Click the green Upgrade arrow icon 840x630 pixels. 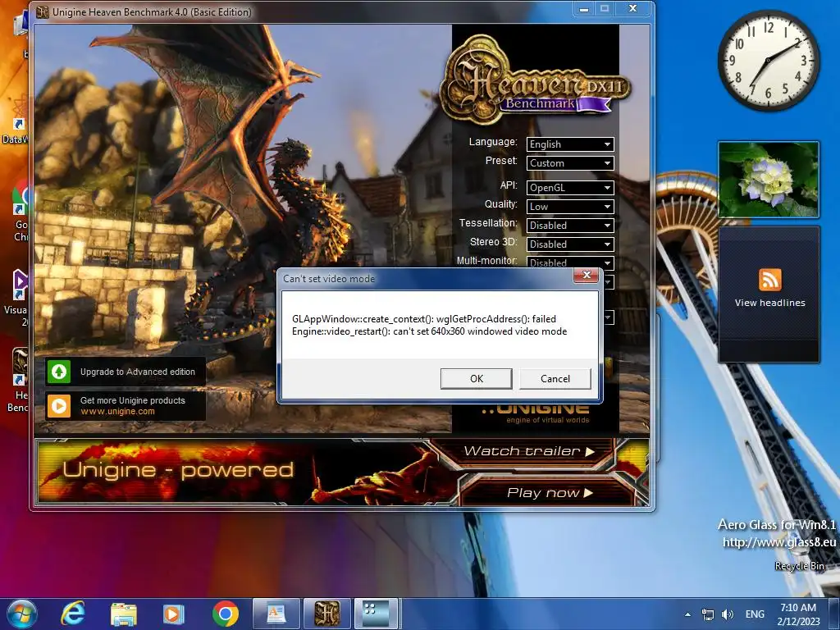pyautogui.click(x=59, y=372)
